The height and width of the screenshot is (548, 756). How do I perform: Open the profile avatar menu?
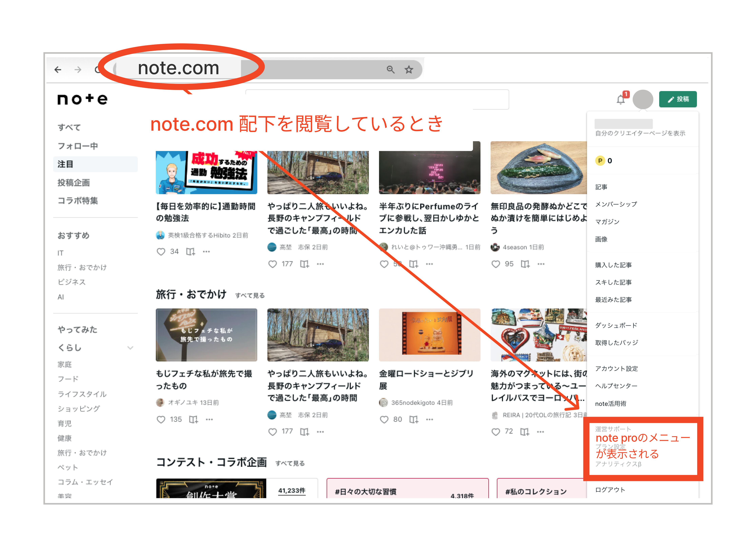pyautogui.click(x=643, y=99)
